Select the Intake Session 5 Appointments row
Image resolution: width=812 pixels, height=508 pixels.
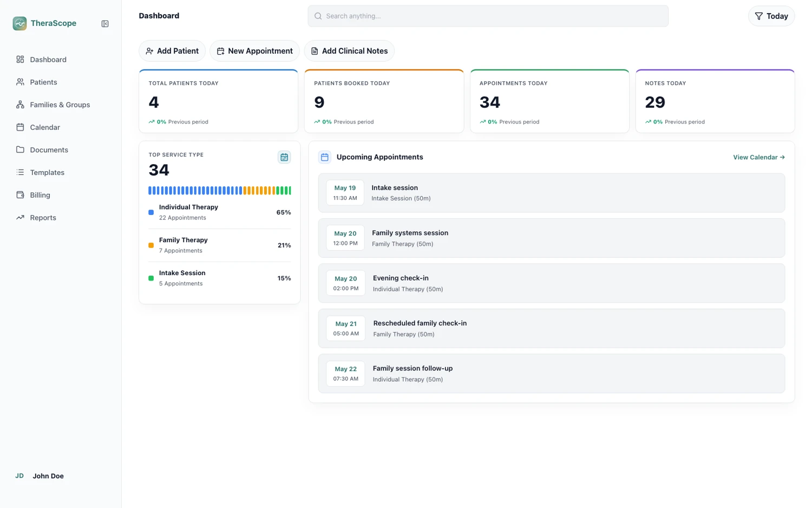click(x=220, y=278)
